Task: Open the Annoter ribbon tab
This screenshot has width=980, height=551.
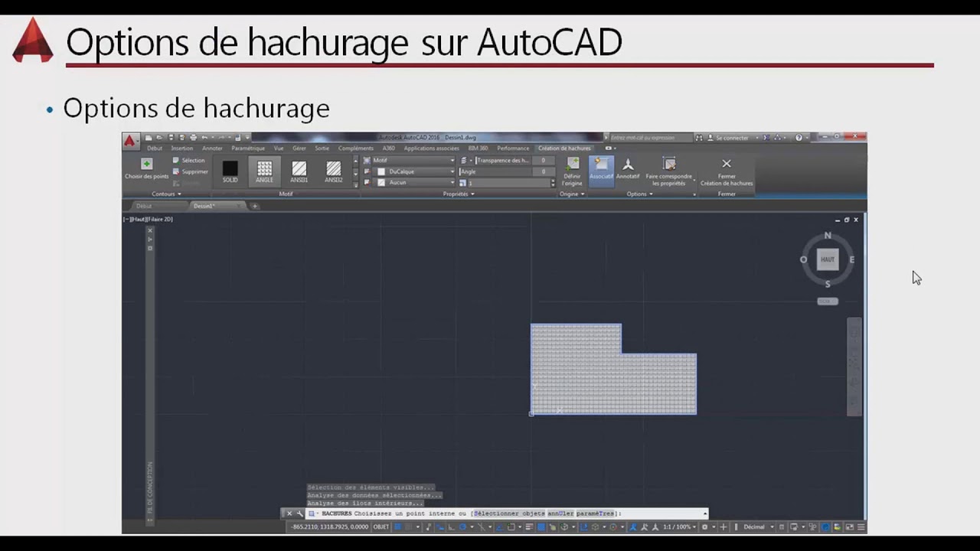Action: [x=212, y=148]
